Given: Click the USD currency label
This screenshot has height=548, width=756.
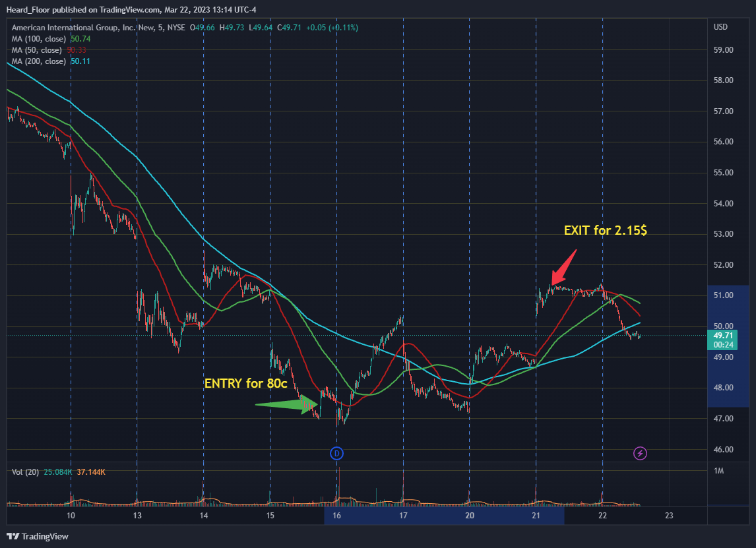Looking at the screenshot, I should click(720, 27).
